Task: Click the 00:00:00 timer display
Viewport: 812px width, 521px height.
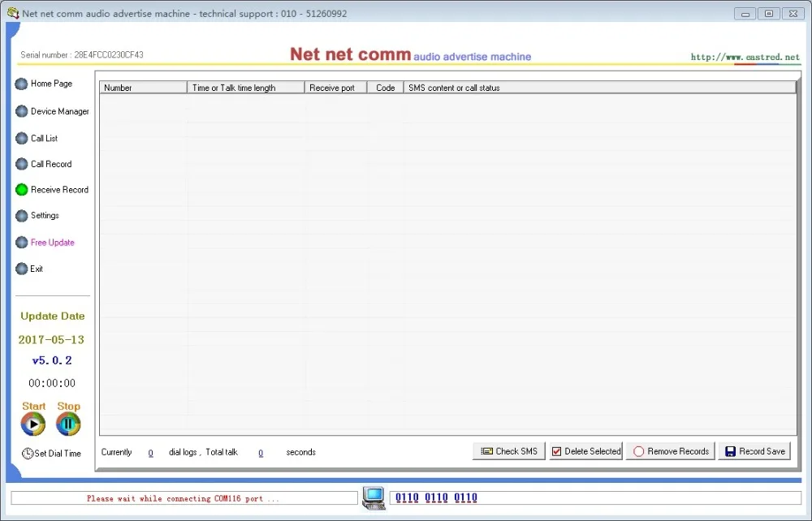Action: pos(52,383)
